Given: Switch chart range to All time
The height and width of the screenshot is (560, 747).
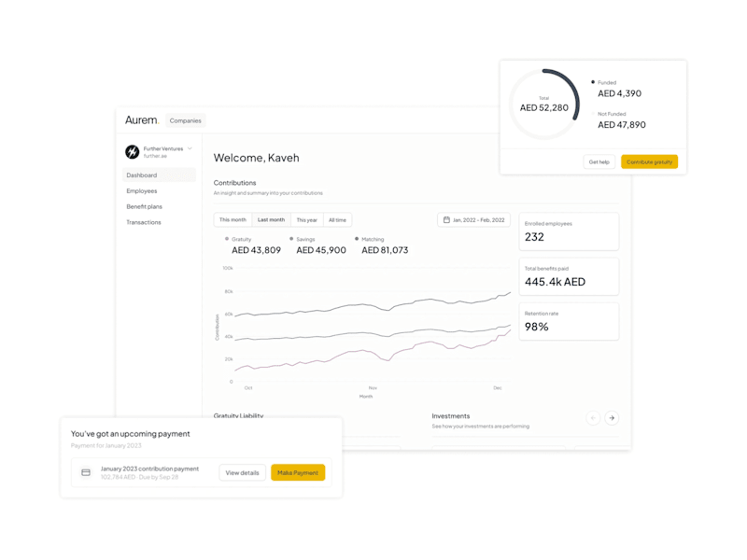Looking at the screenshot, I should click(337, 219).
